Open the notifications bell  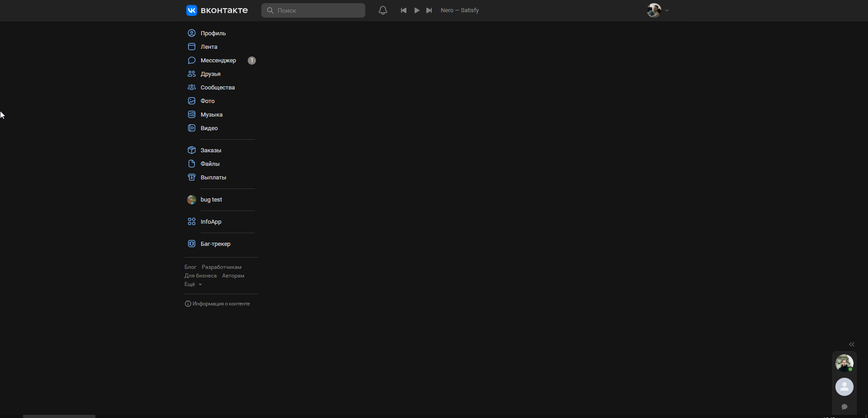(x=383, y=10)
